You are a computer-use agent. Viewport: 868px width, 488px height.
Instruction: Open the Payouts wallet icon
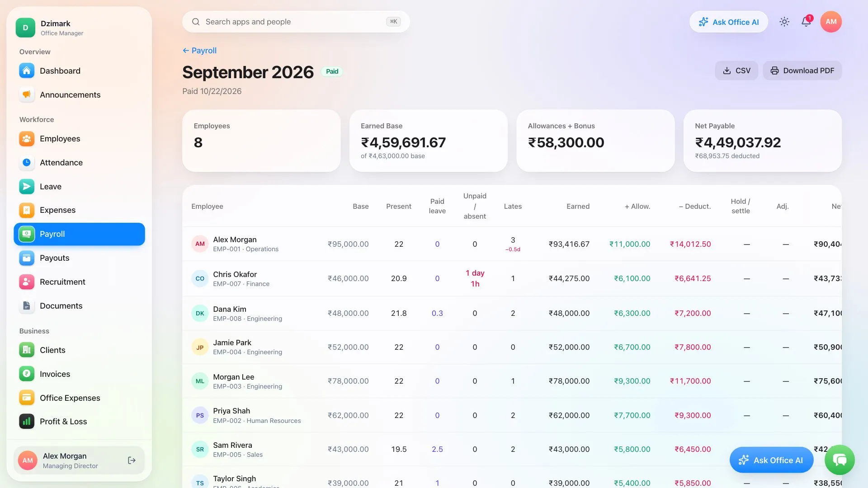coord(27,258)
